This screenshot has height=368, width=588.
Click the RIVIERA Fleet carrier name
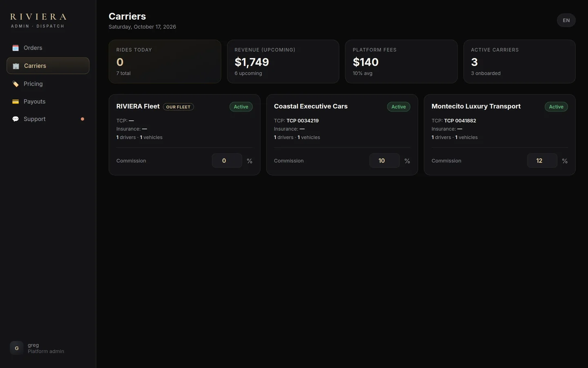click(x=138, y=106)
